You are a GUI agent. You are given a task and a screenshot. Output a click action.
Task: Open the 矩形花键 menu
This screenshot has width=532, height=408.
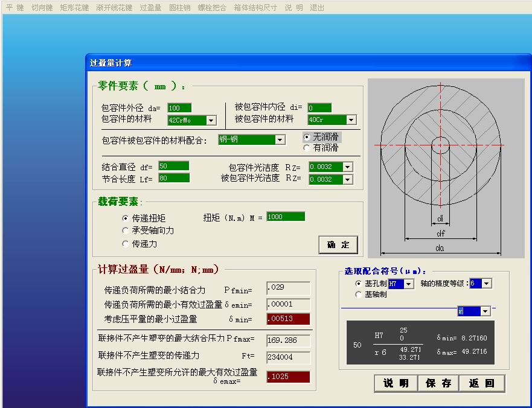pos(74,7)
